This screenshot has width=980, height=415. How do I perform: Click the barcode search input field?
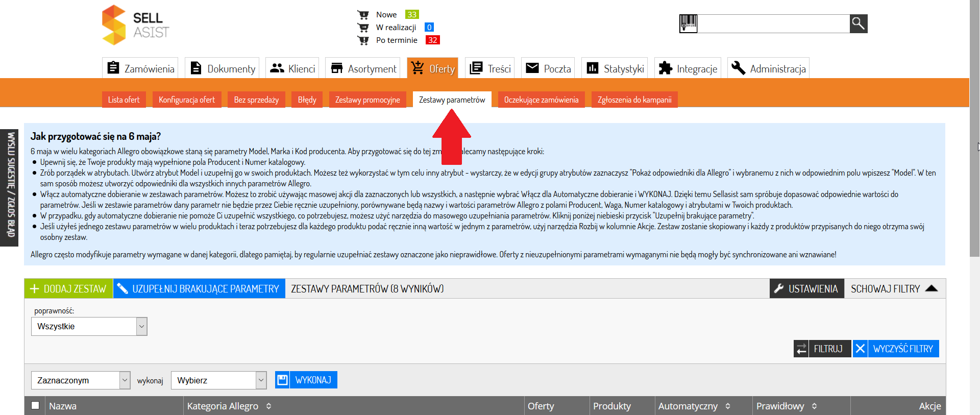pyautogui.click(x=773, y=23)
